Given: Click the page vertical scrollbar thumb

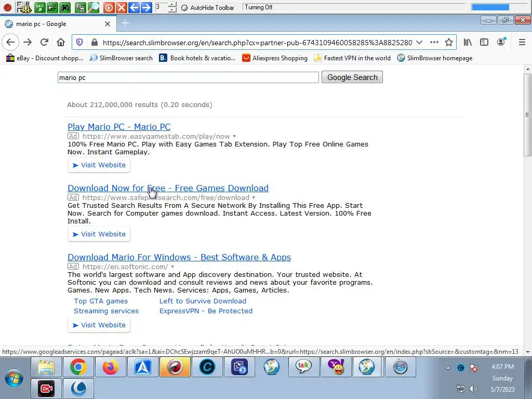Looking at the screenshot, I should [x=527, y=115].
